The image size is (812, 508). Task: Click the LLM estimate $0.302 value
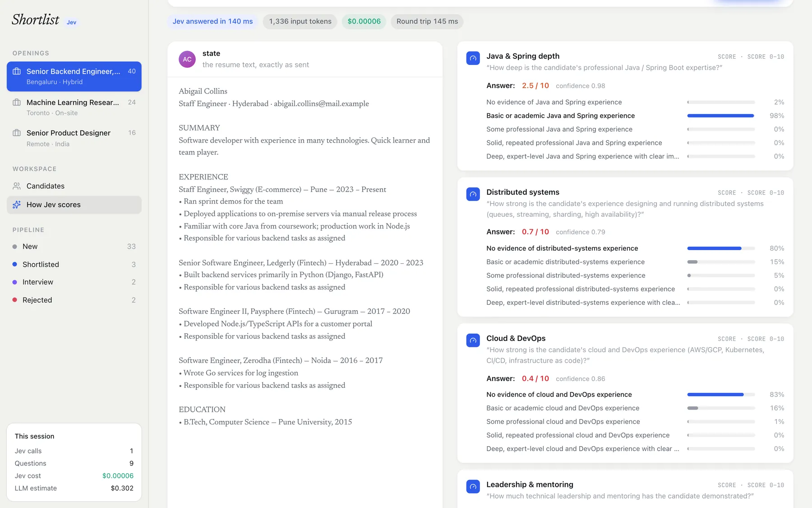122,488
